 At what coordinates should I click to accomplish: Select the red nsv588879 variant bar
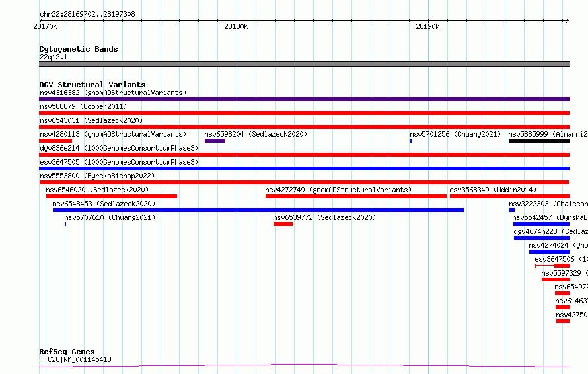[304, 113]
